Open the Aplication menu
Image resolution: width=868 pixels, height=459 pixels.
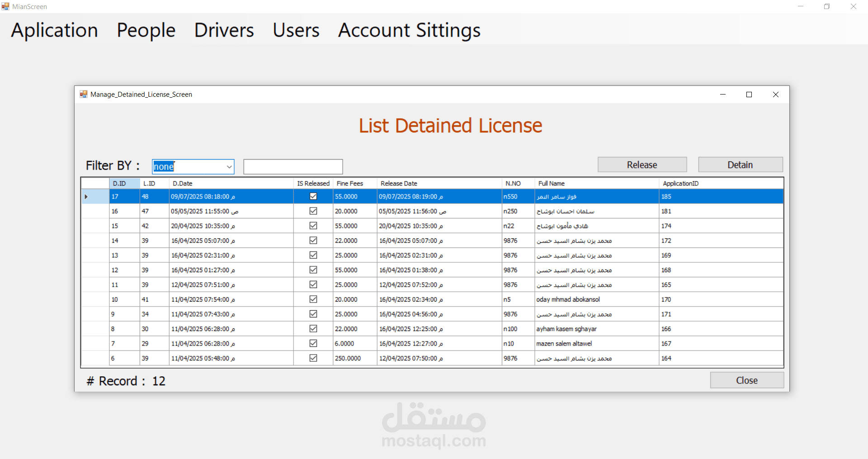(54, 30)
